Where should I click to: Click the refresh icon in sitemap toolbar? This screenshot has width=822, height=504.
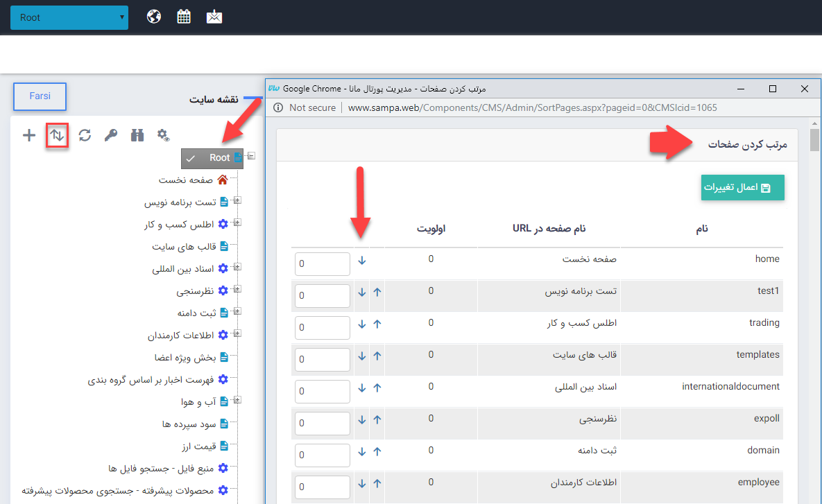coord(85,135)
